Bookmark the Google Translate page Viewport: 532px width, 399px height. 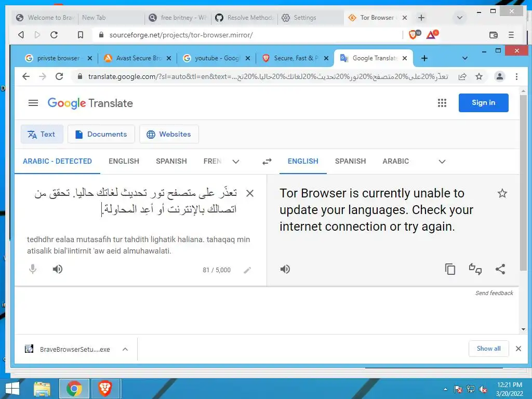tap(478, 77)
